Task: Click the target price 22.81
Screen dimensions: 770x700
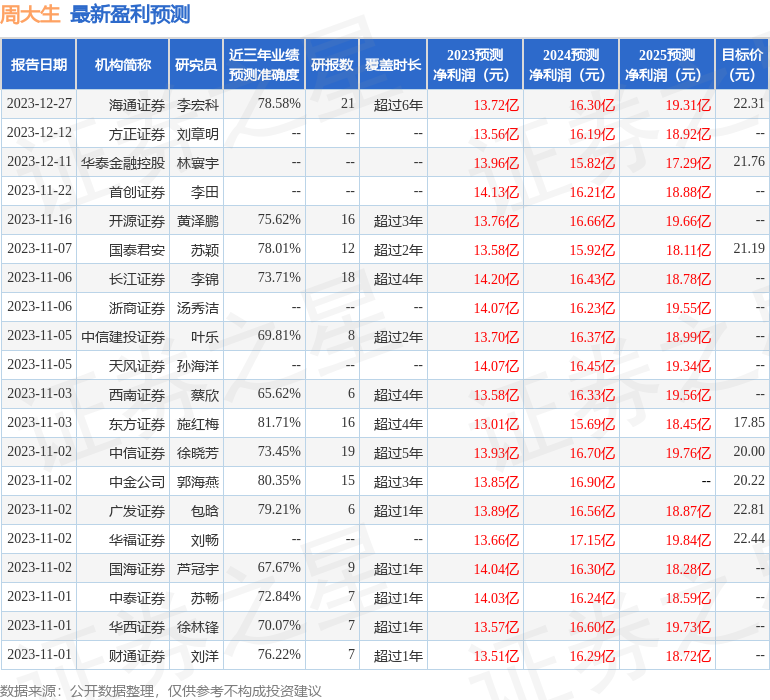Action: [x=749, y=509]
